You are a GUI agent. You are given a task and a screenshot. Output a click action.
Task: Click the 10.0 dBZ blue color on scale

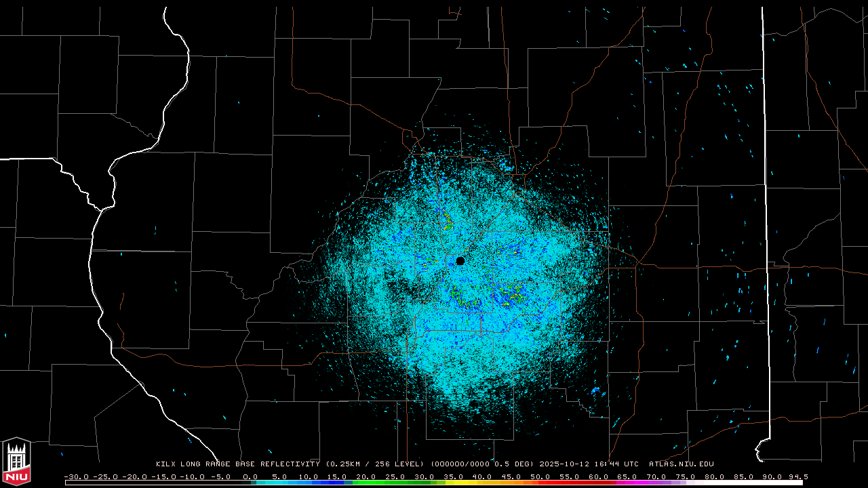click(x=309, y=483)
